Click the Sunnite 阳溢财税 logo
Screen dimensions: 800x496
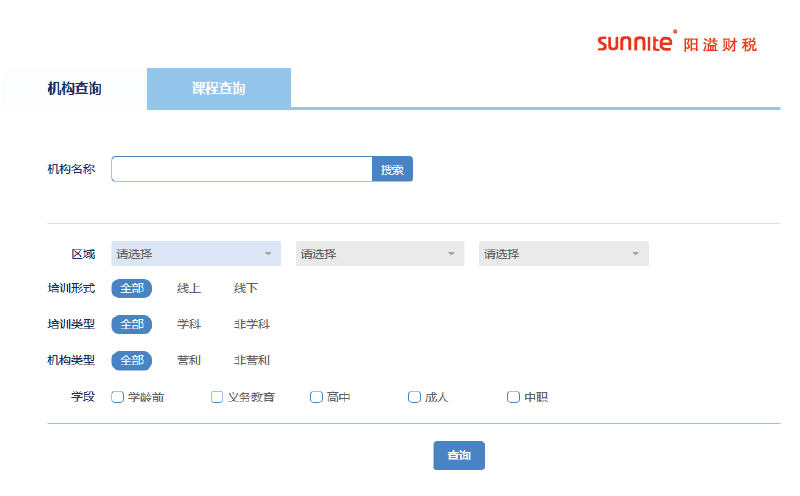click(676, 43)
